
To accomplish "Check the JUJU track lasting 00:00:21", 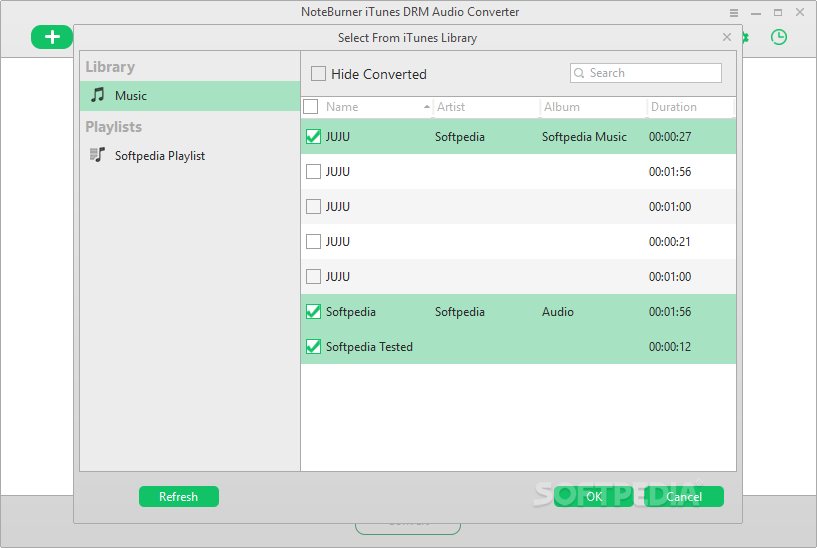I will (313, 242).
